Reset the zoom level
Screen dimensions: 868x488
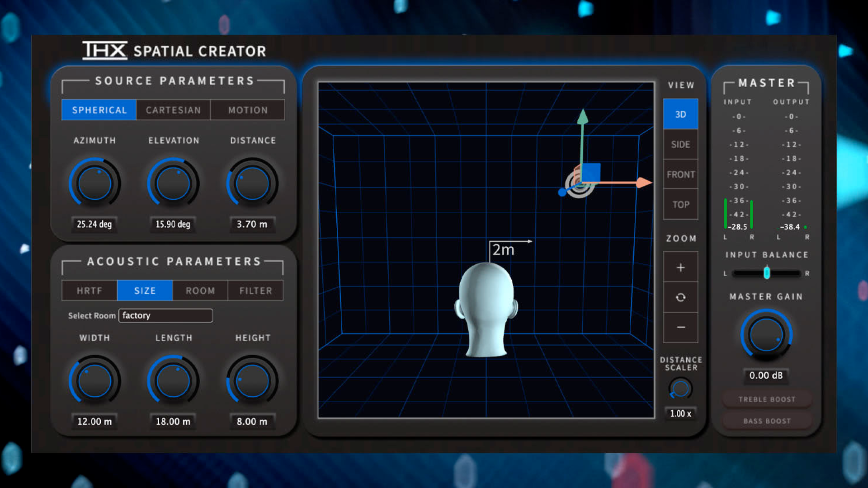(x=680, y=297)
